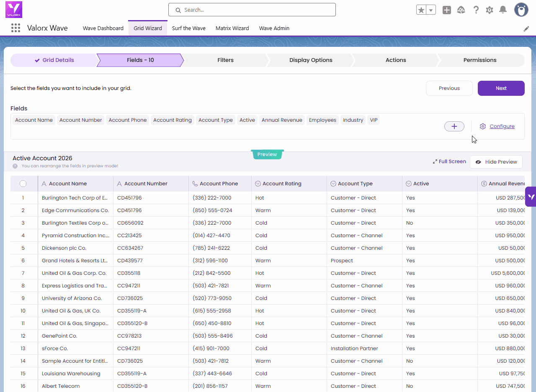536x392 pixels.
Task: Open the App Launcher grid icon
Action: (x=15, y=28)
